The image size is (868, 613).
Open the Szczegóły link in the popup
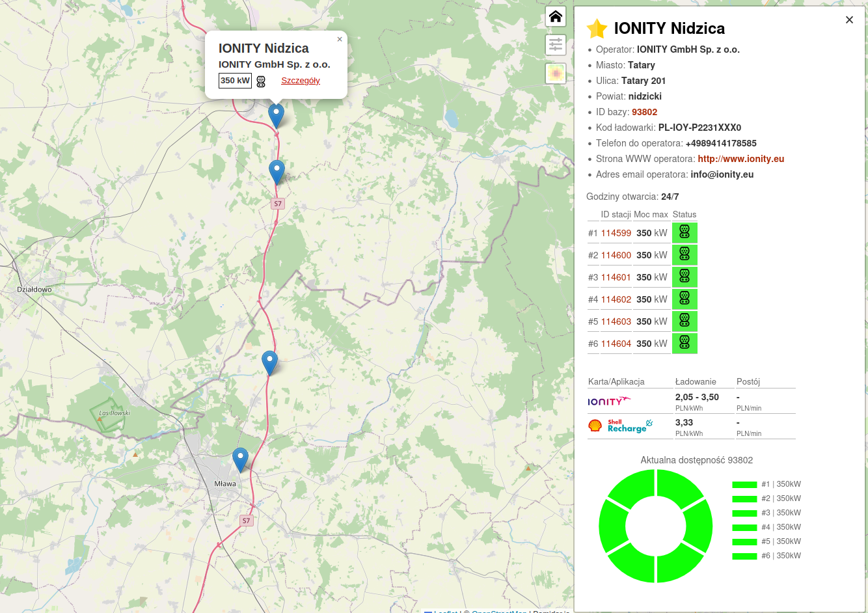(301, 81)
